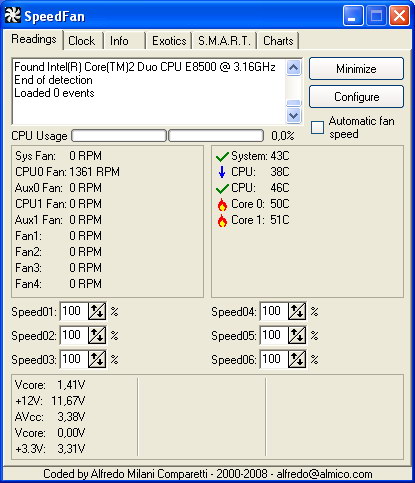Click the Minimize button in the panel
The width and height of the screenshot is (415, 483).
[356, 69]
